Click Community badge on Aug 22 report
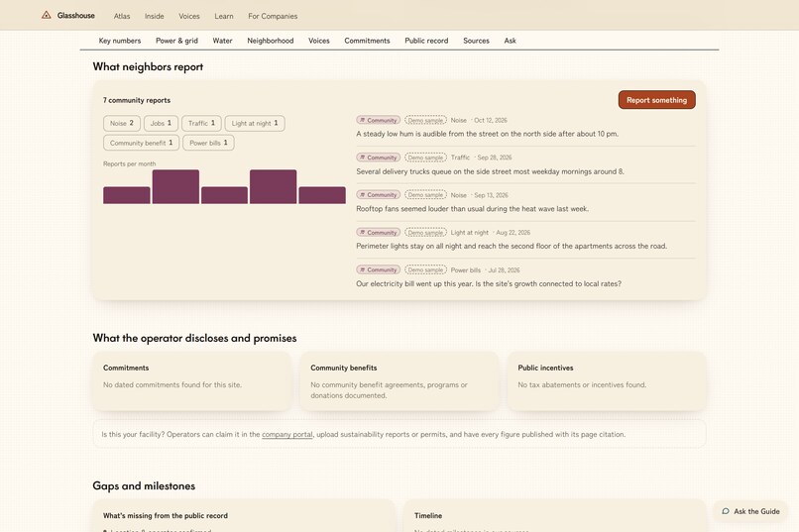The image size is (799, 532). [x=378, y=232]
